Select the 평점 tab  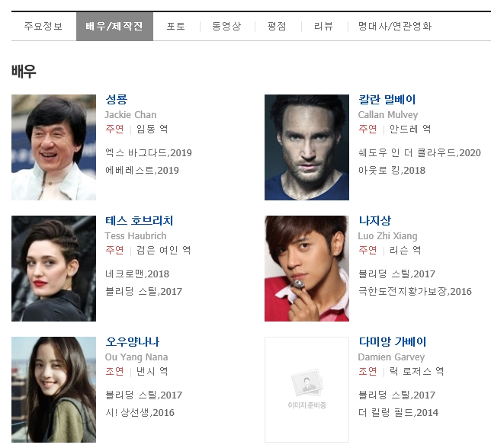pos(277,26)
